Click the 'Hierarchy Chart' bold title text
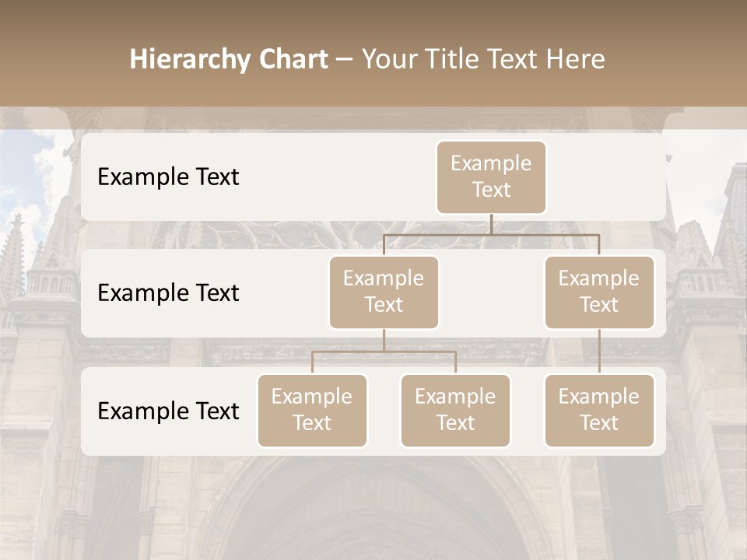Image resolution: width=747 pixels, height=560 pixels. (x=228, y=58)
